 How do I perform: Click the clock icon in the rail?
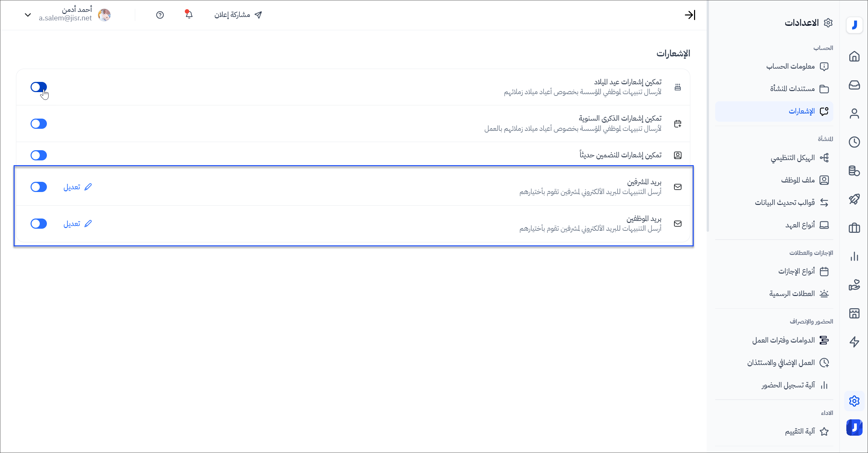pos(854,142)
